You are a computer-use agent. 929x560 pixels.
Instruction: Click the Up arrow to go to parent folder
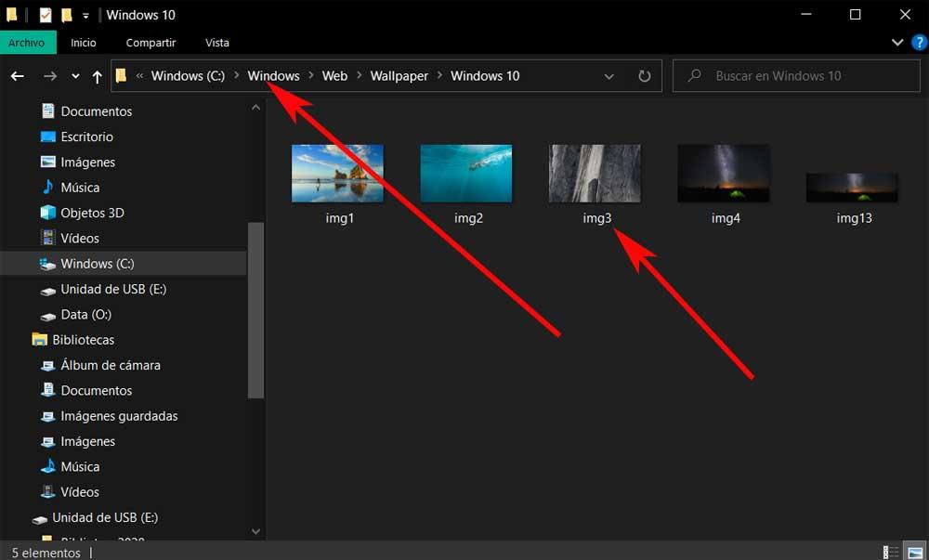pyautogui.click(x=97, y=76)
